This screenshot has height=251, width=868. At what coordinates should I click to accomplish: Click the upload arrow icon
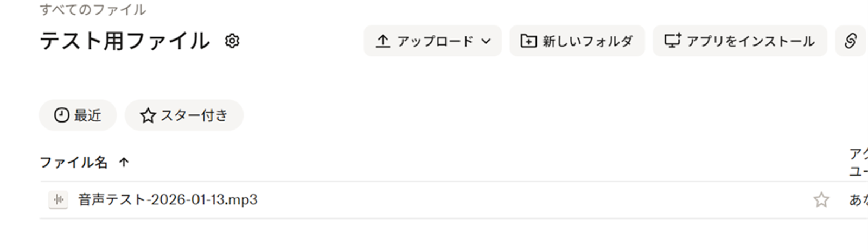click(383, 41)
